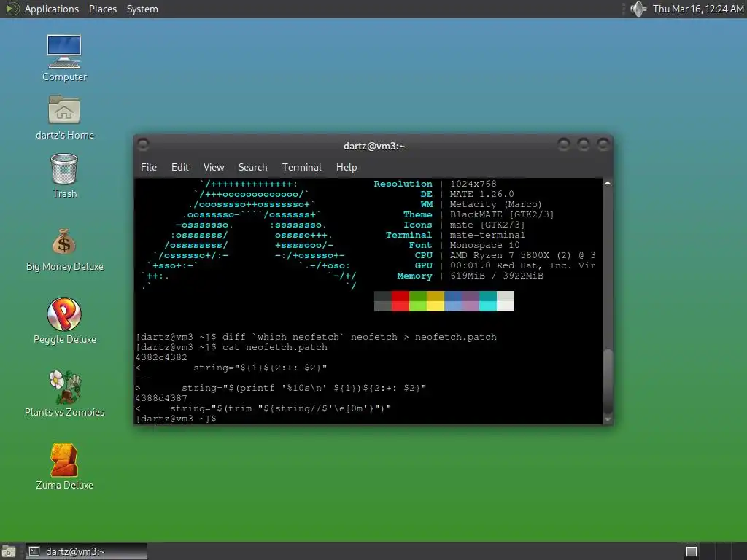Click the text '619MiB / 3922MiB' in terminal

tap(496, 276)
